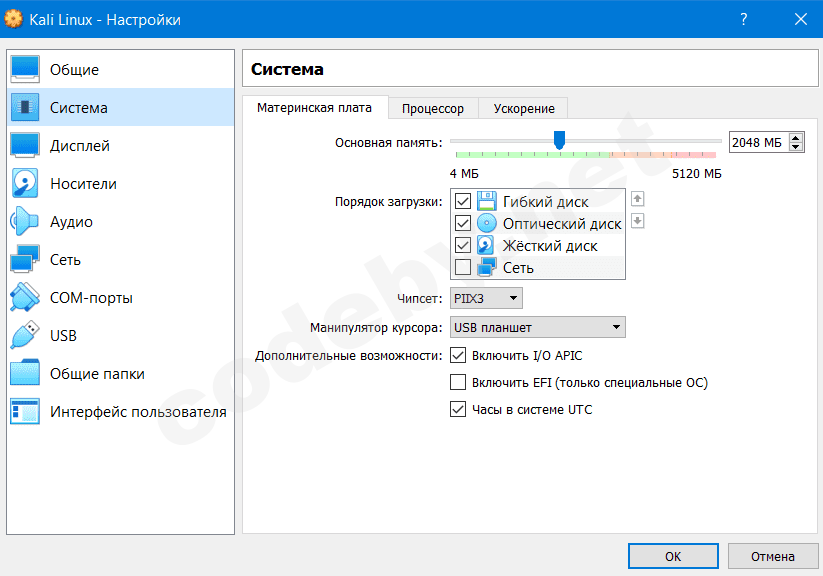Select the Носители disk icon

click(x=24, y=184)
